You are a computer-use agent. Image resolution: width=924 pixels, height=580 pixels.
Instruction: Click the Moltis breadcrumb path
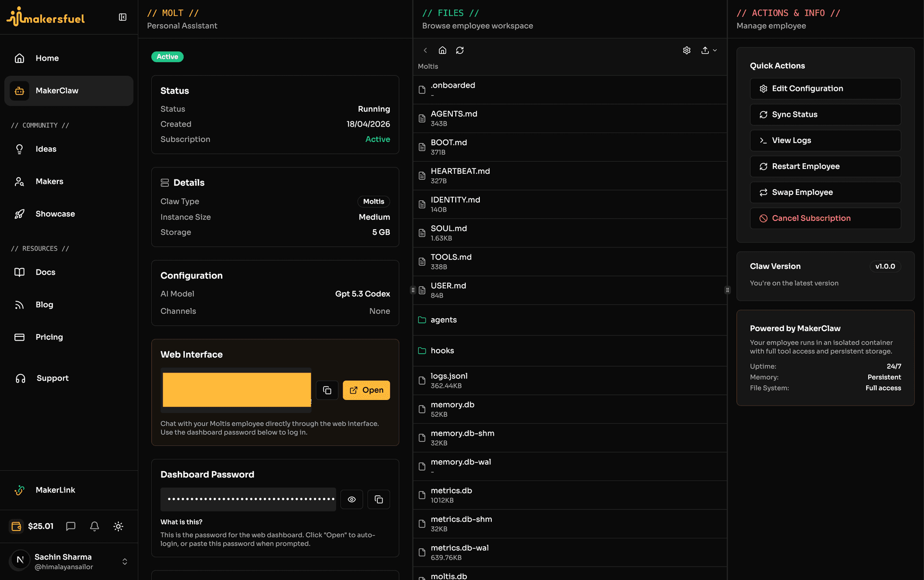click(x=428, y=66)
